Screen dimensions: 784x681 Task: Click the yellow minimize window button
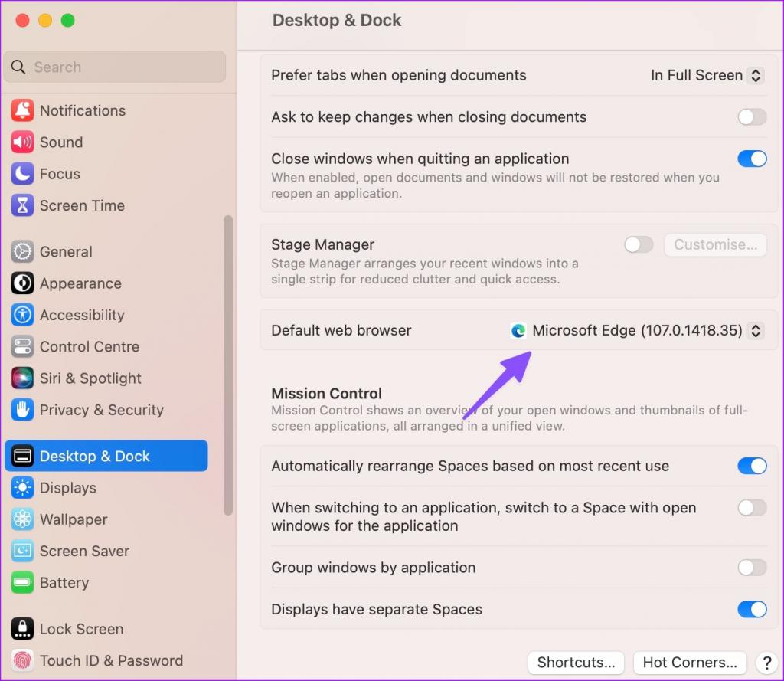click(45, 21)
